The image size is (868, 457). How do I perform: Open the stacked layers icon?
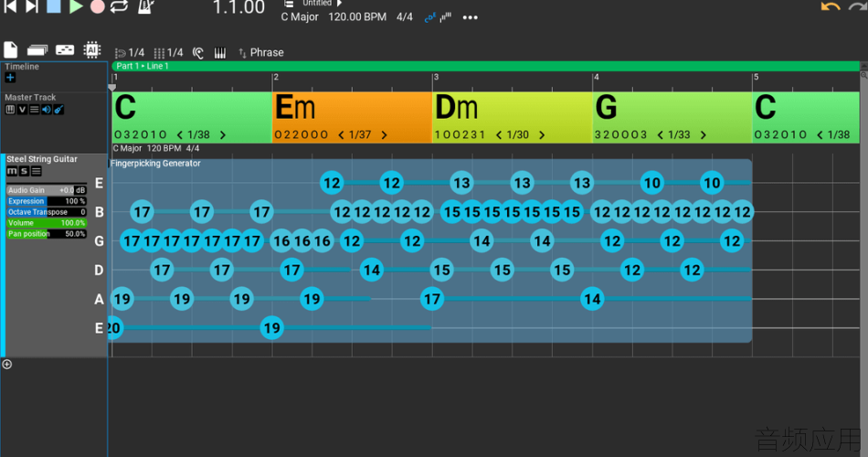[37, 50]
